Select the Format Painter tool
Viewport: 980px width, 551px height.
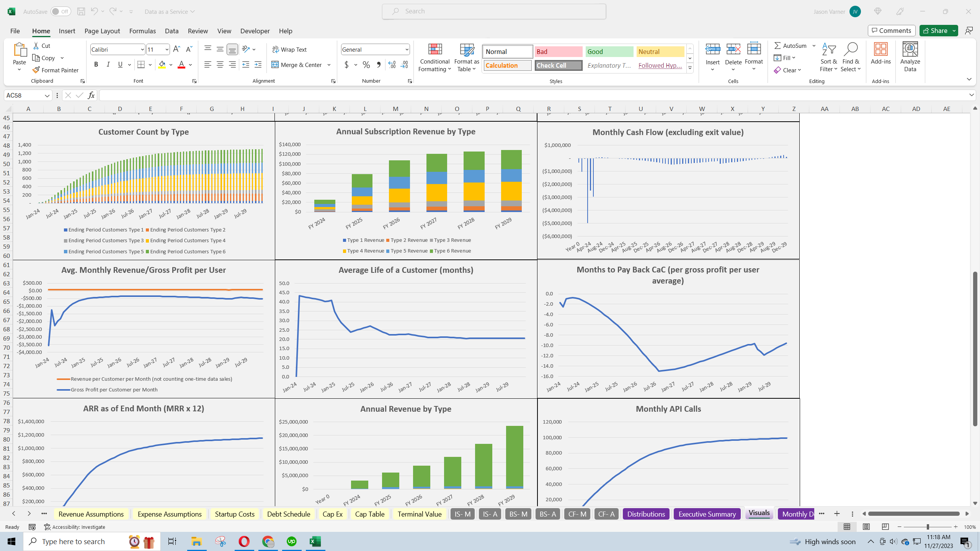(x=56, y=70)
